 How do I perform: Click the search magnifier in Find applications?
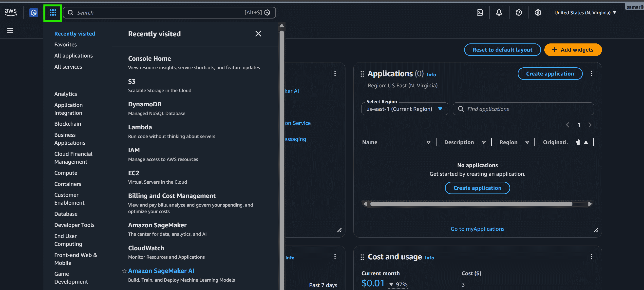click(x=460, y=109)
